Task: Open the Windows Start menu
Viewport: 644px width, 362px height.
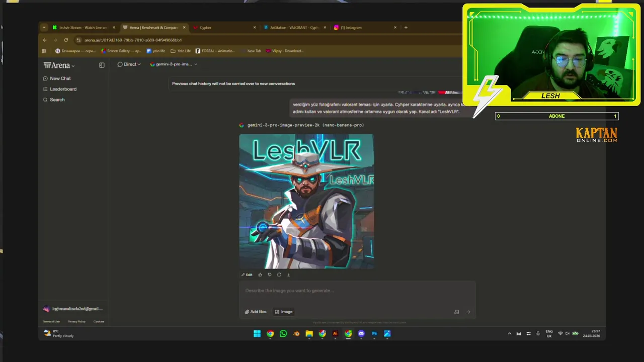Action: (x=257, y=333)
